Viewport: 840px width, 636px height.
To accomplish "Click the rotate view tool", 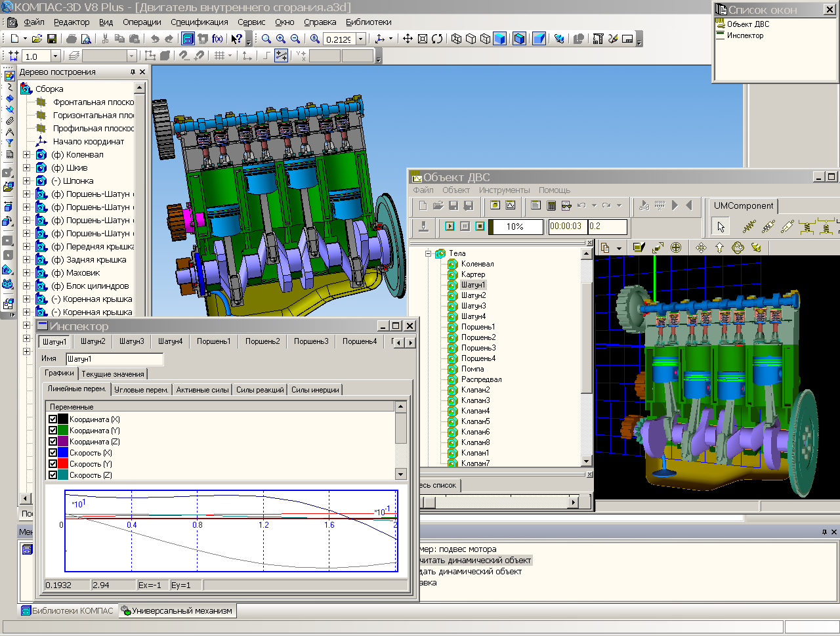I will click(437, 39).
